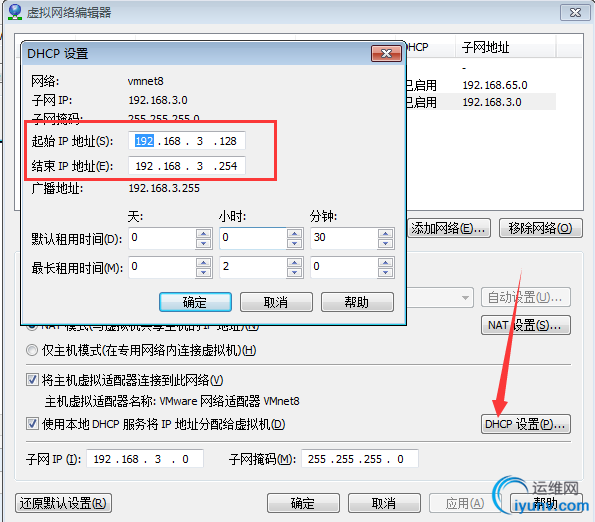Screen dimensions: 595x522
Task: Increase max lease days
Action: pyautogui.click(x=204, y=263)
